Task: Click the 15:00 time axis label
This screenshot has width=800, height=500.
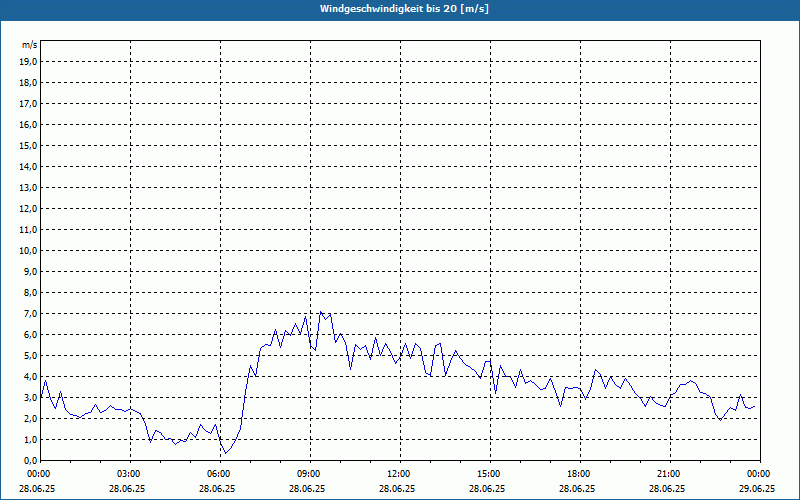Action: tap(487, 474)
